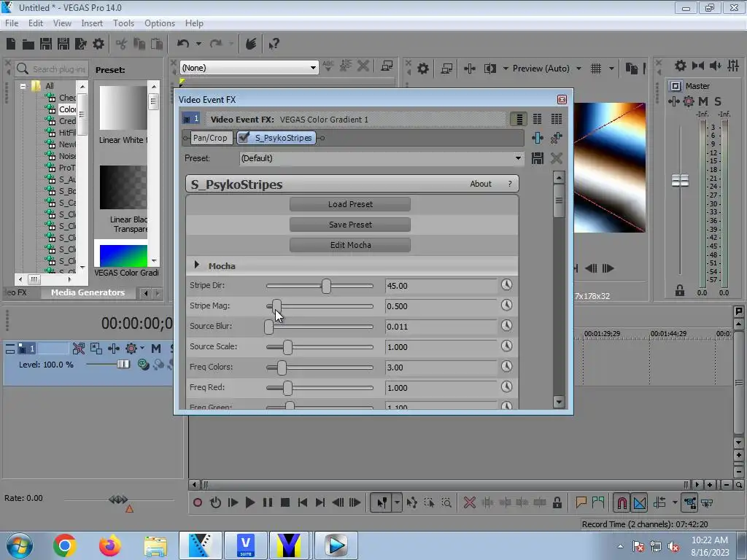This screenshot has width=747, height=560.
Task: Switch FX window to single-column view
Action: pyautogui.click(x=519, y=119)
